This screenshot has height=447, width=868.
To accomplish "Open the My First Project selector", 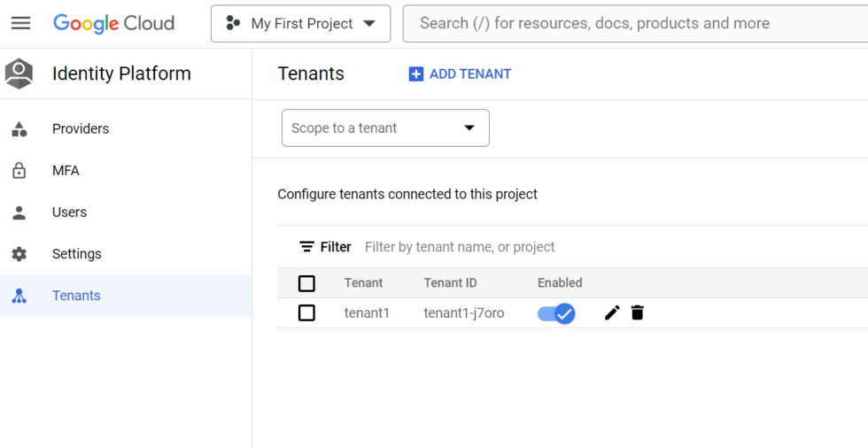I will [300, 23].
